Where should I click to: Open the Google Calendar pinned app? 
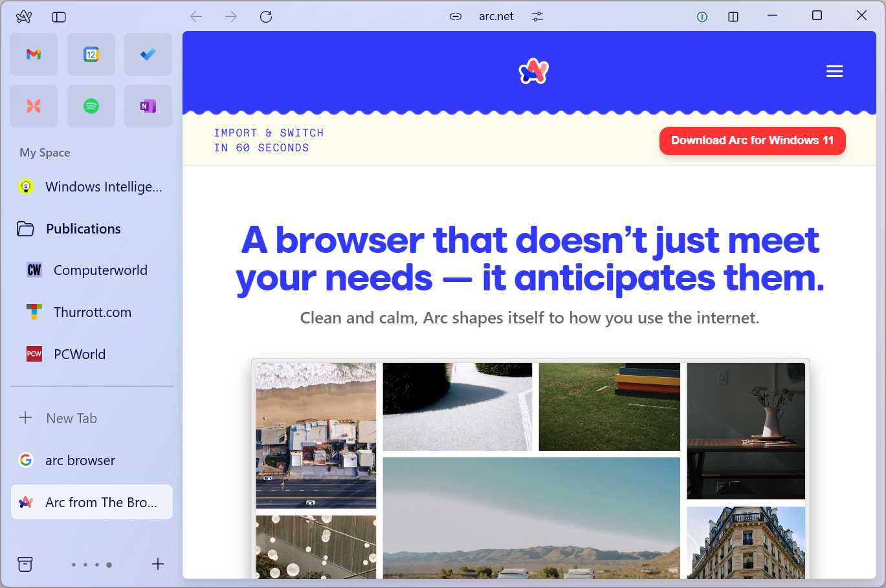coord(91,54)
